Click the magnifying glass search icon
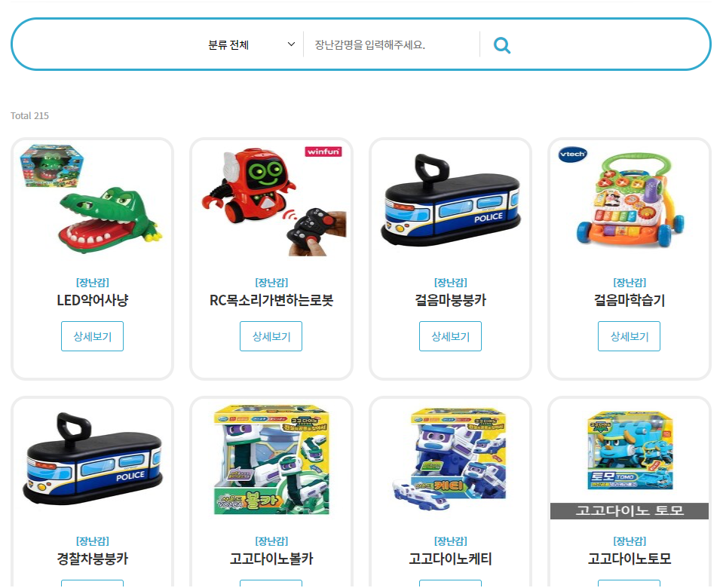This screenshot has height=588, width=723. point(501,44)
